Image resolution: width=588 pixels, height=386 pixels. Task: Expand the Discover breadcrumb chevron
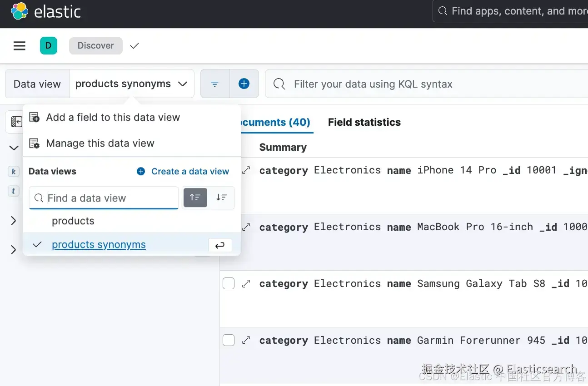tap(134, 46)
